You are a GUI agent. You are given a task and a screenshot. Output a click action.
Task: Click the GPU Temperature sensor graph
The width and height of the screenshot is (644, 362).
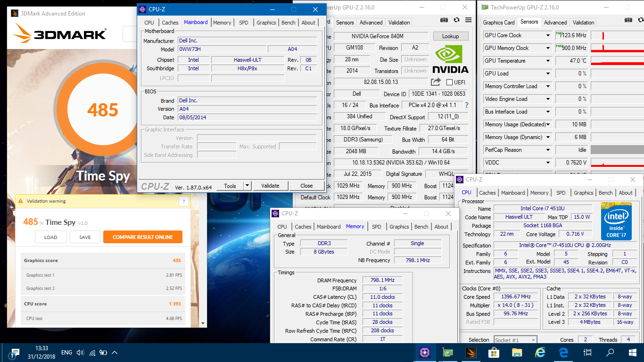pyautogui.click(x=617, y=61)
